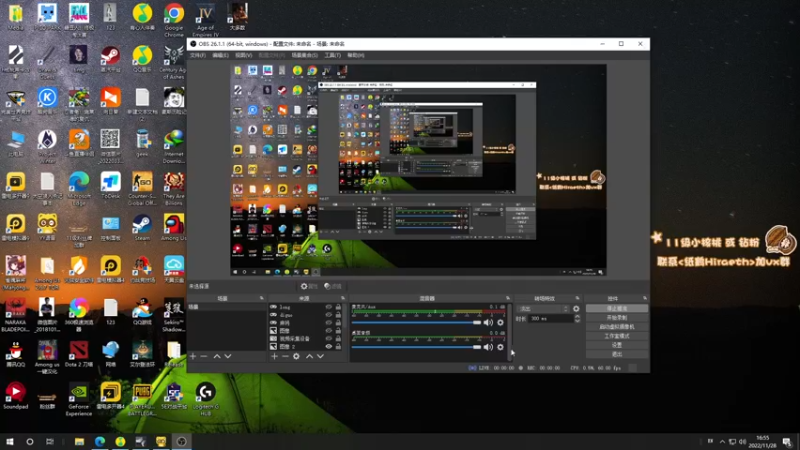Add a new scene with plus icon

point(193,356)
